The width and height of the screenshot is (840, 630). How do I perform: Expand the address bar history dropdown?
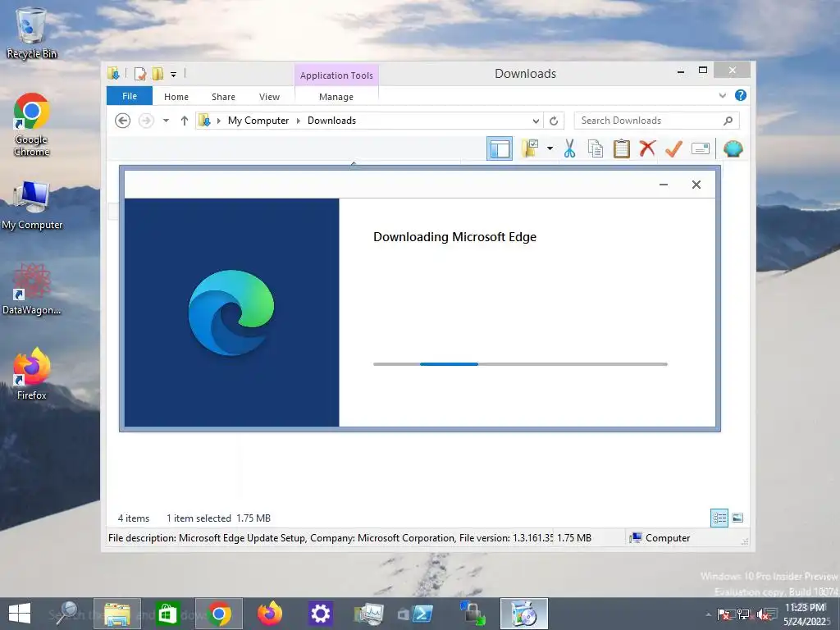535,121
